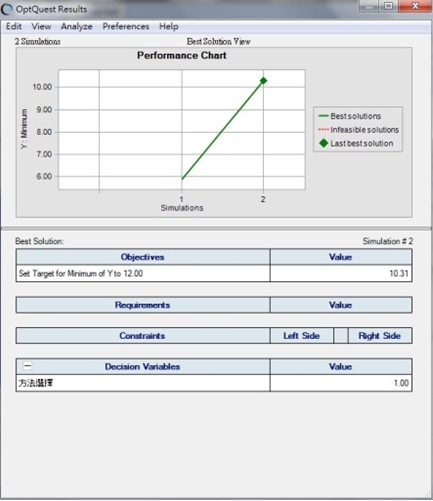Close the OptQuest Results window

(x=415, y=6)
